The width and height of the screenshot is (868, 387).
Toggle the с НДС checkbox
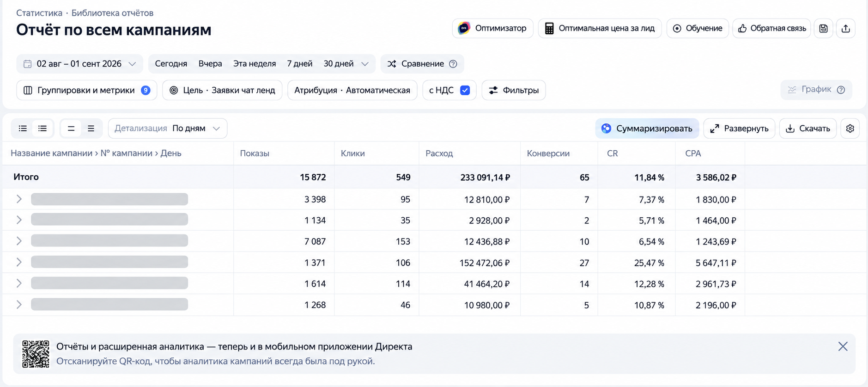click(465, 90)
